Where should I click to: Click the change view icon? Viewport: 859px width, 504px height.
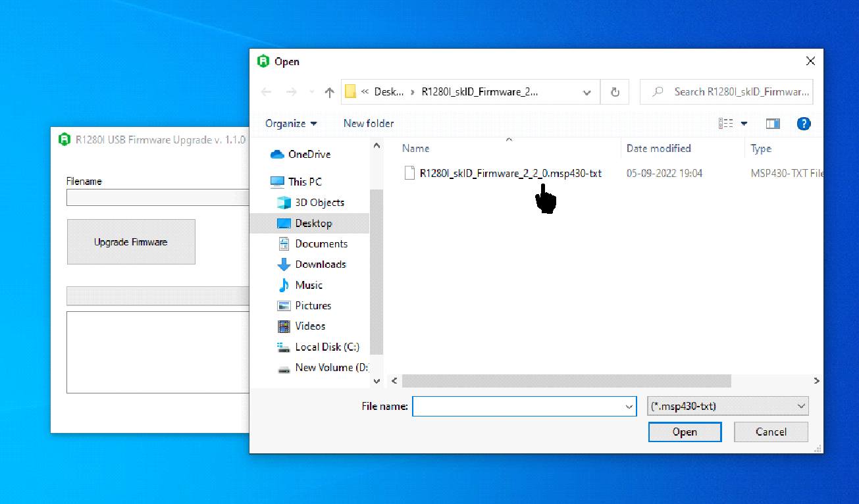(x=726, y=124)
